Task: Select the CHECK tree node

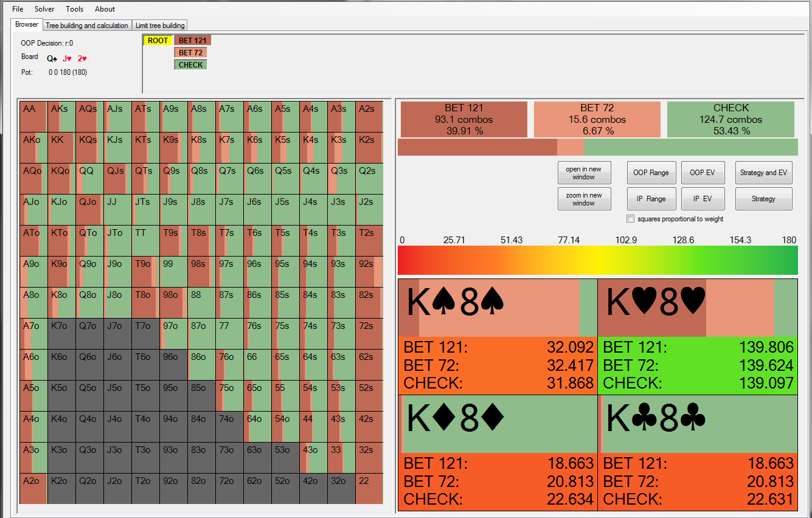Action: tap(190, 65)
